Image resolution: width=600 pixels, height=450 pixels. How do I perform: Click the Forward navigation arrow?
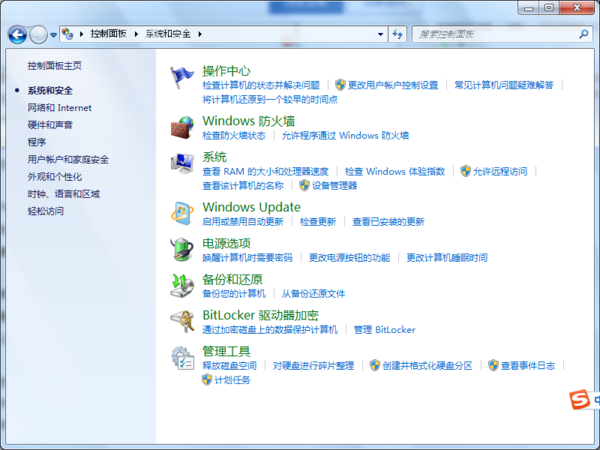click(38, 35)
